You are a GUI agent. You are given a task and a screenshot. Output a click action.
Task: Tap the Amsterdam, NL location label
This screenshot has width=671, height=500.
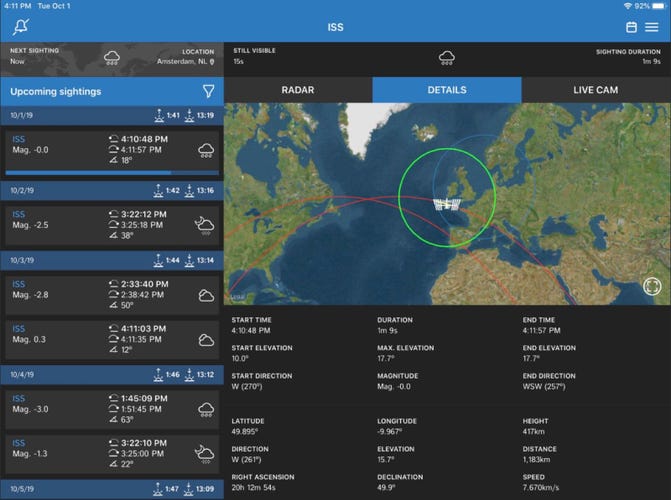click(182, 62)
